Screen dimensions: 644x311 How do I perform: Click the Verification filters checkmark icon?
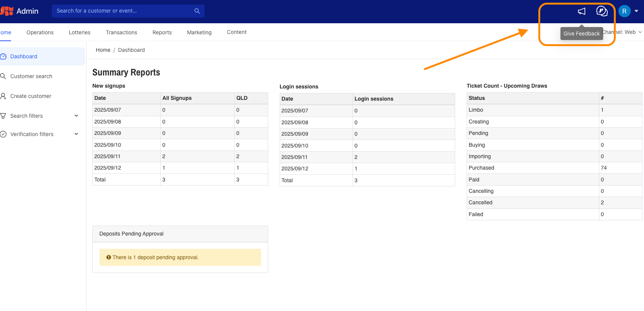click(x=3, y=134)
